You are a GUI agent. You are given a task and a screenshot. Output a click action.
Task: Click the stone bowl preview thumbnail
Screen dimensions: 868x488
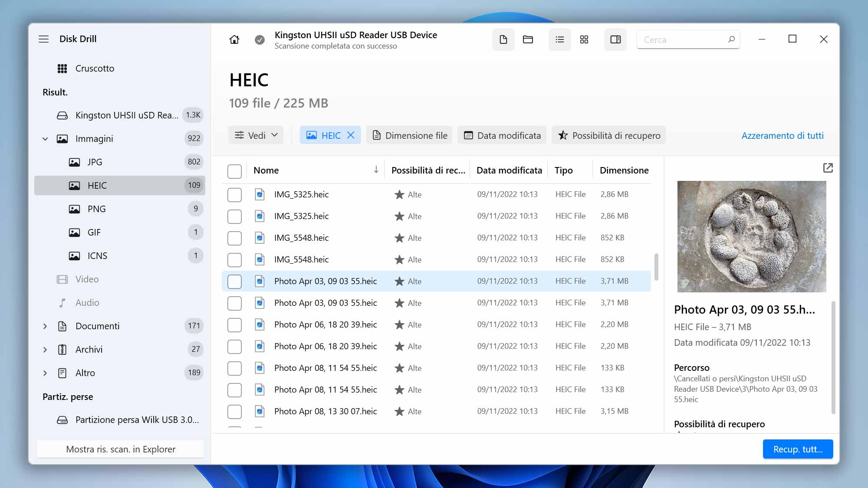click(752, 236)
